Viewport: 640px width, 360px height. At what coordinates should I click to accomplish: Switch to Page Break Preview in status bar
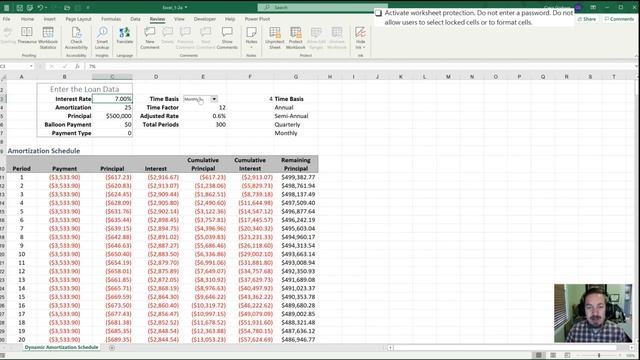tap(567, 355)
